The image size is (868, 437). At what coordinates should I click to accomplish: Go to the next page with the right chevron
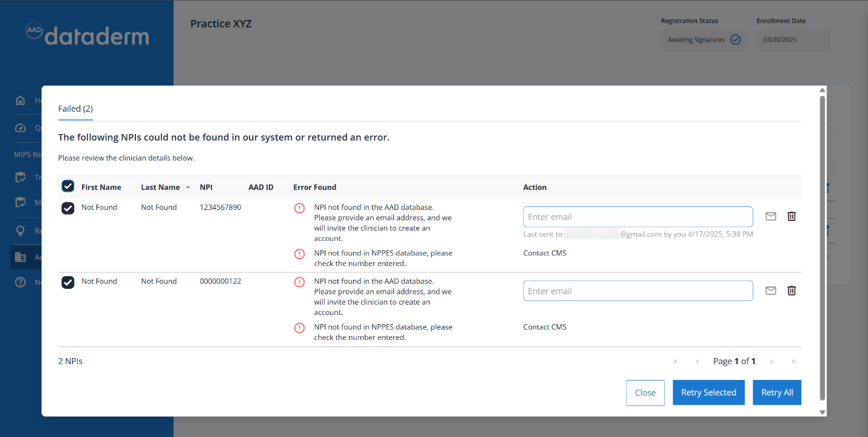pyautogui.click(x=771, y=361)
